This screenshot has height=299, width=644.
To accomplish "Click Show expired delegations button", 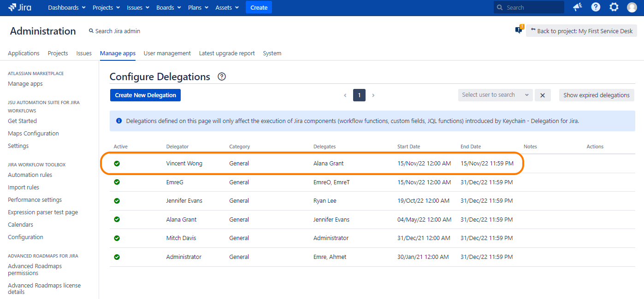I will coord(596,95).
